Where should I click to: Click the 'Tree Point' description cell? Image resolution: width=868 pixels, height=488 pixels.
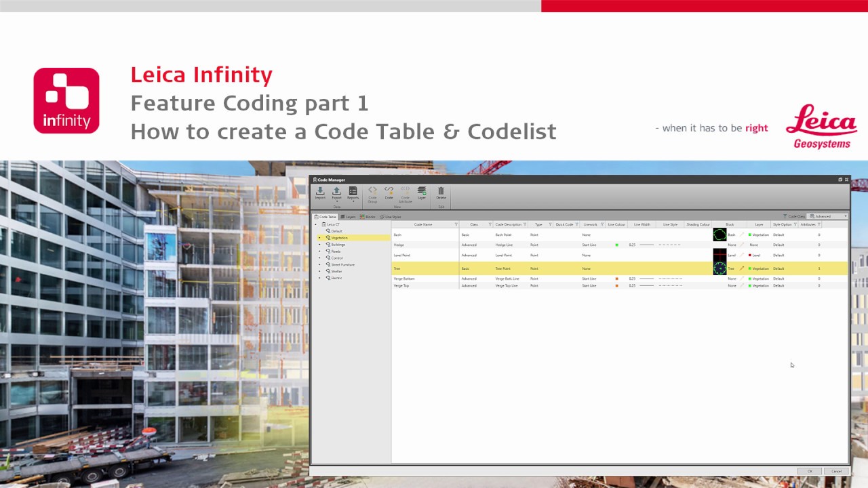tap(511, 268)
